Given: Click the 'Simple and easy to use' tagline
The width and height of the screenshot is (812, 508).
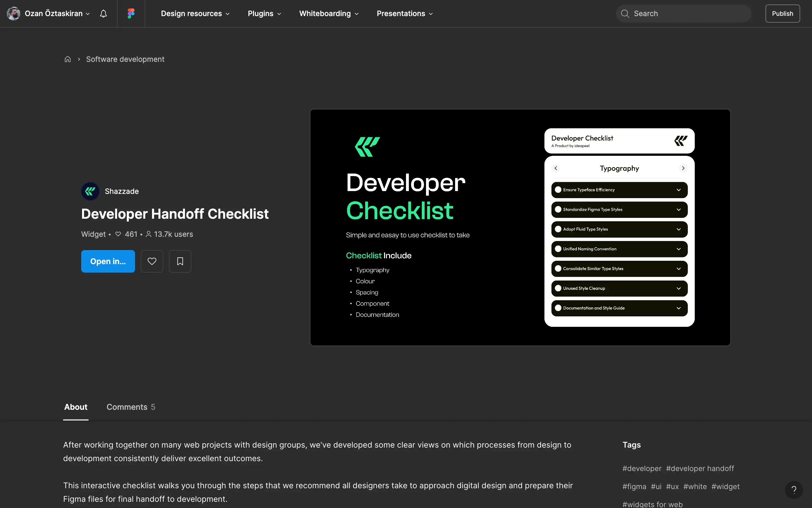Looking at the screenshot, I should [x=408, y=235].
